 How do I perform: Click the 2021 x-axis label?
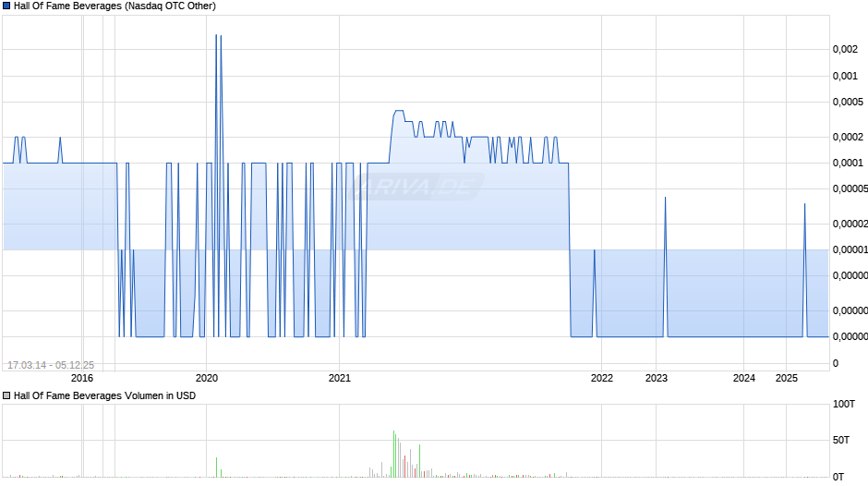point(339,379)
